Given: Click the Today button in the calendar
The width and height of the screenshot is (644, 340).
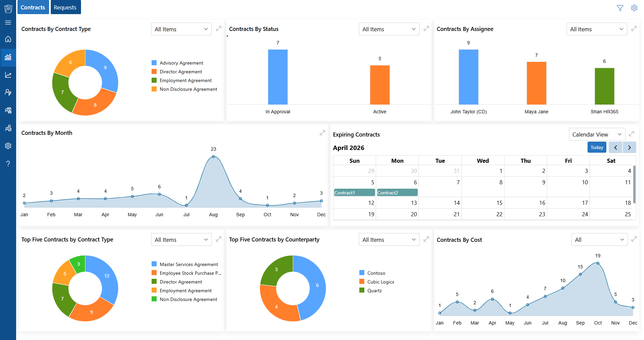Looking at the screenshot, I should (x=597, y=147).
